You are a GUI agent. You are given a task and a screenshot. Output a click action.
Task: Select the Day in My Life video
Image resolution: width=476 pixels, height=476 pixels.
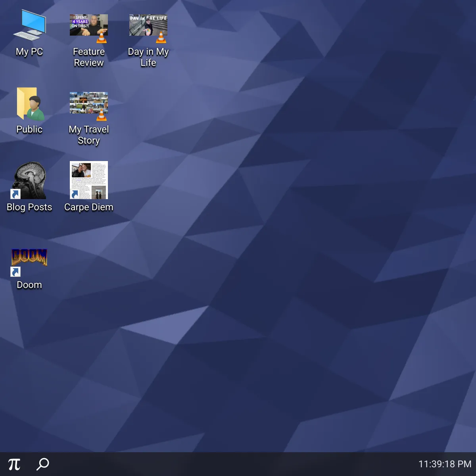pos(148,25)
